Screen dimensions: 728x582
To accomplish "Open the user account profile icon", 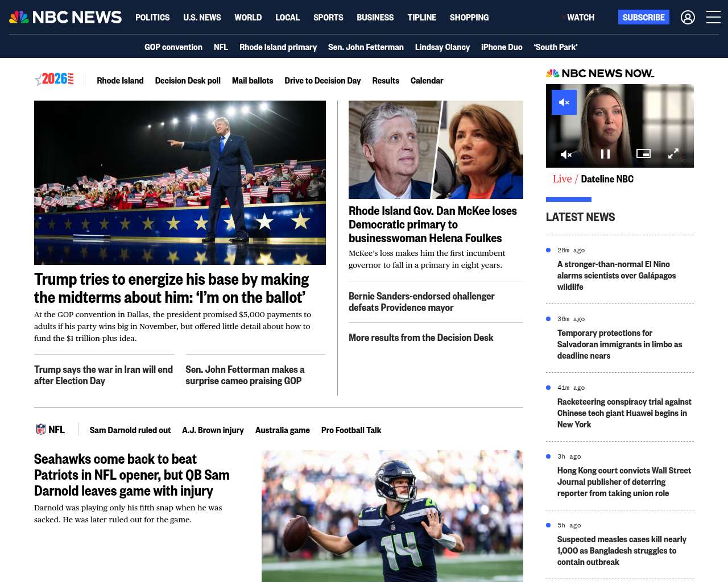I will (x=688, y=18).
